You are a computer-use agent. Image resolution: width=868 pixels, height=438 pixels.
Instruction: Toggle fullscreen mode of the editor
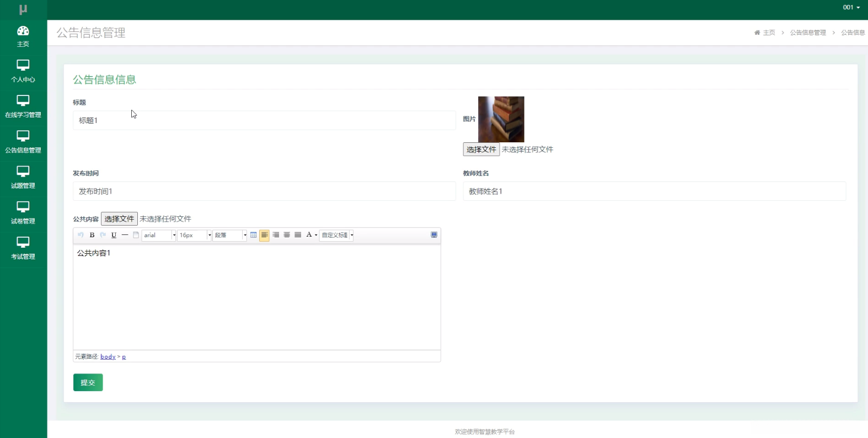(434, 235)
